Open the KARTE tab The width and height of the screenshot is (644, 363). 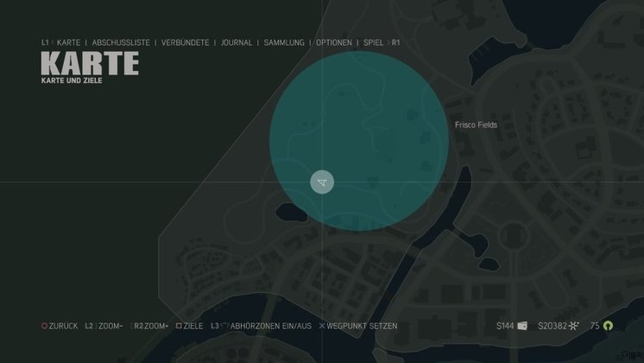click(68, 42)
